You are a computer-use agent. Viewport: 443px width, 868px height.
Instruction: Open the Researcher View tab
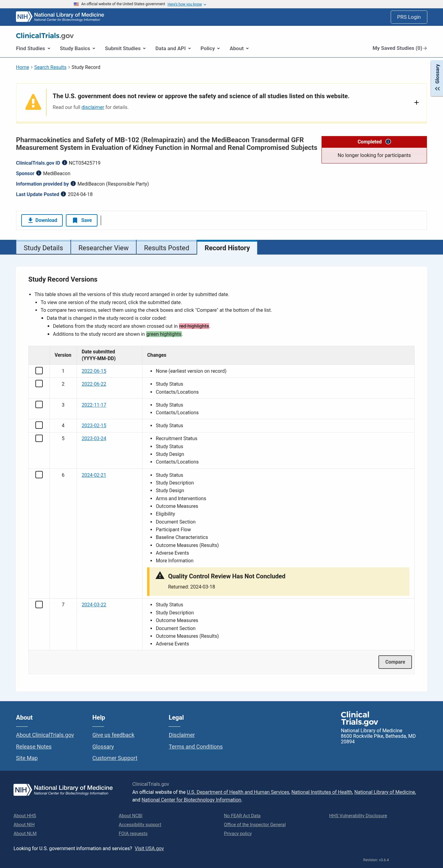point(103,248)
